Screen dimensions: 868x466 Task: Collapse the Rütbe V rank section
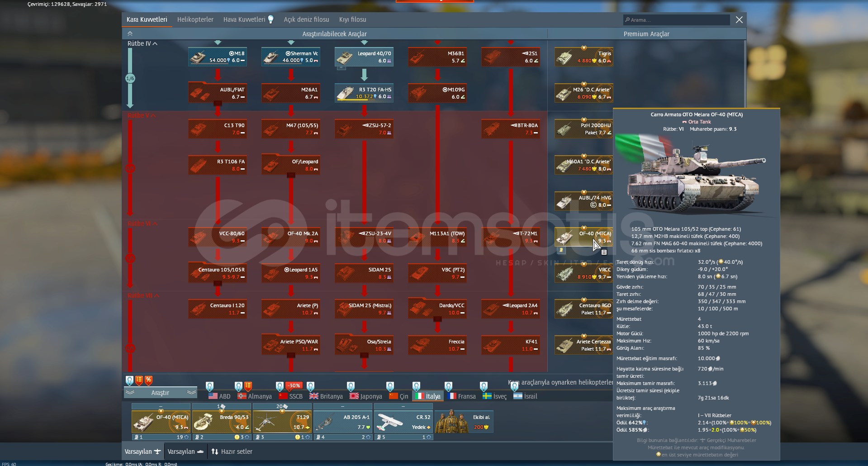pos(142,115)
